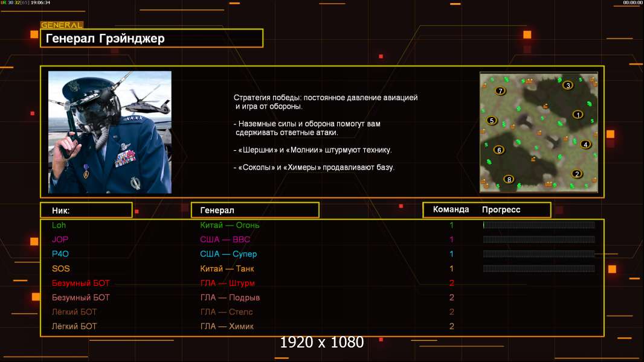Click general 'Китай — Огонь'

click(x=230, y=225)
